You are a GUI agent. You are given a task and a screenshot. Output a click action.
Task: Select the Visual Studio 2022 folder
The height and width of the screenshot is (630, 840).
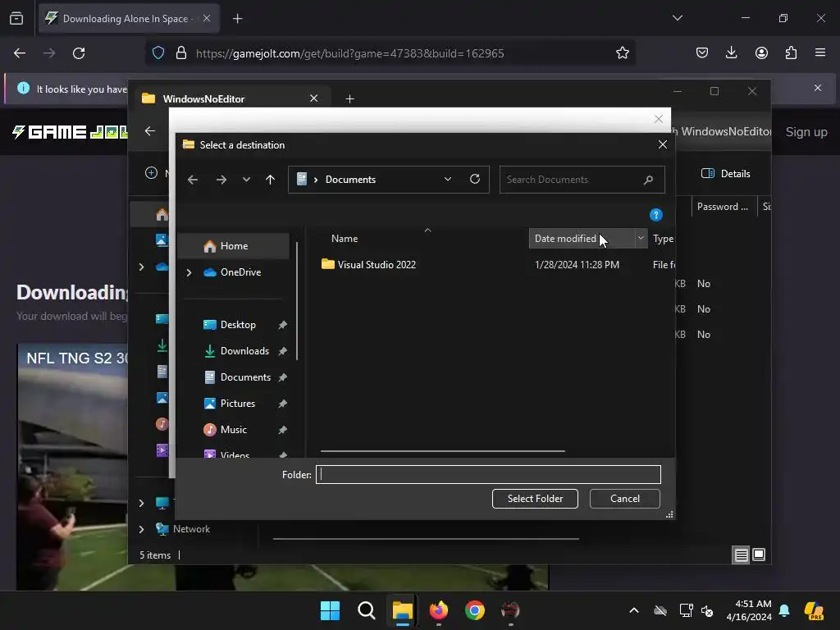coord(377,265)
